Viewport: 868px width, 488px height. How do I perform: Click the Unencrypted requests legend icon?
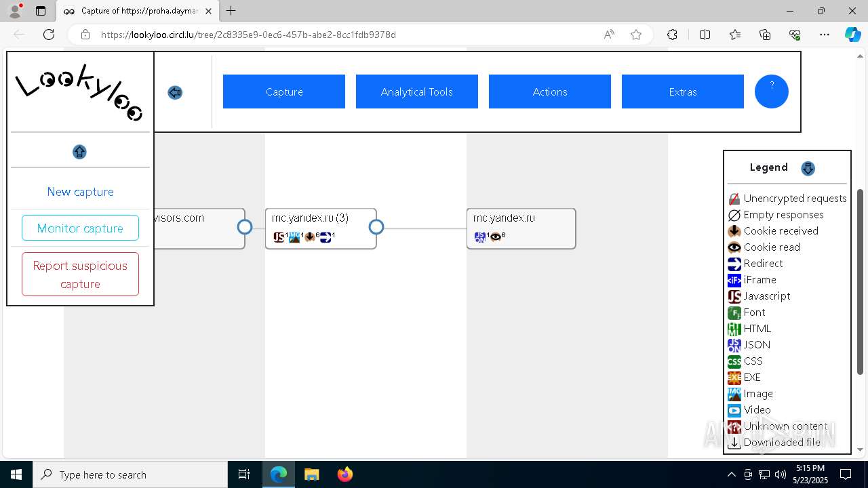734,199
